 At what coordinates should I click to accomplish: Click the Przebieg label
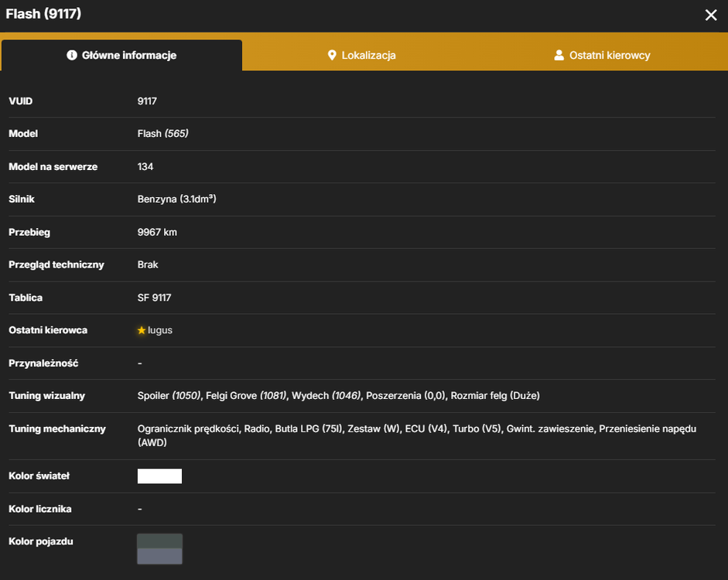[29, 232]
